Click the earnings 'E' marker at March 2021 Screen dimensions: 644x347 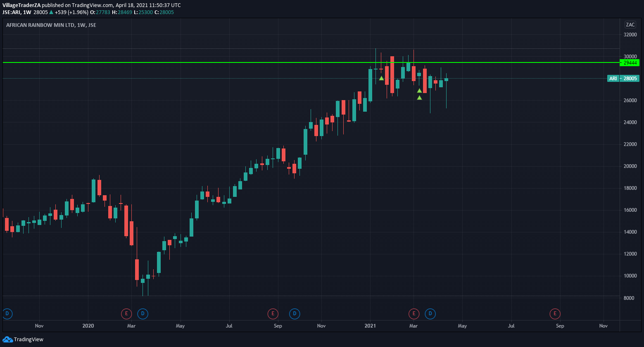coord(414,314)
